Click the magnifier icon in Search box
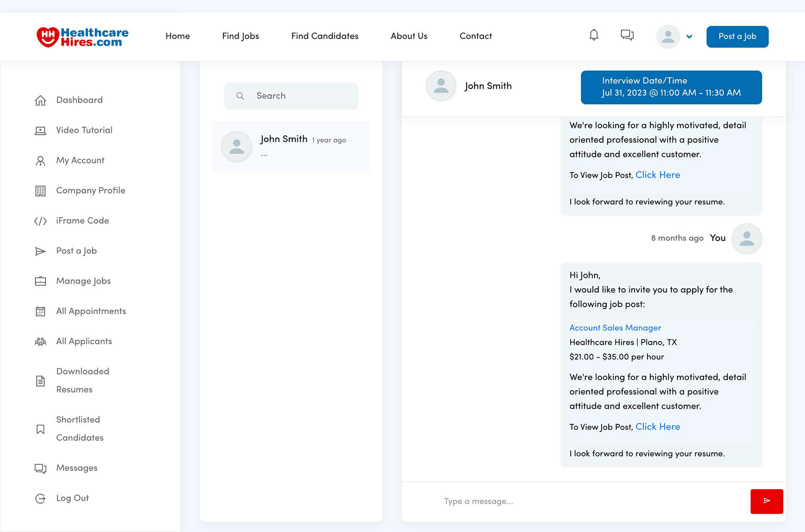 [x=240, y=96]
